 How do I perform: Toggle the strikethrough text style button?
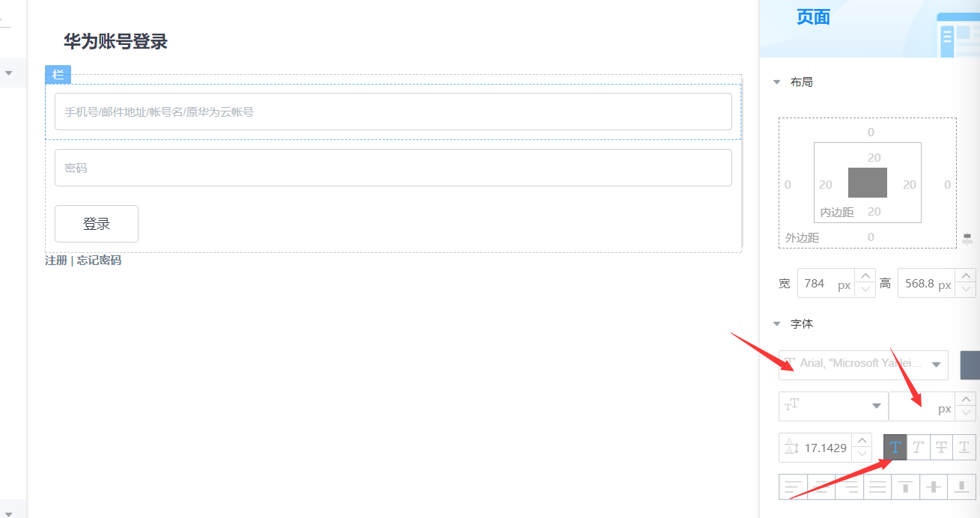pyautogui.click(x=942, y=448)
